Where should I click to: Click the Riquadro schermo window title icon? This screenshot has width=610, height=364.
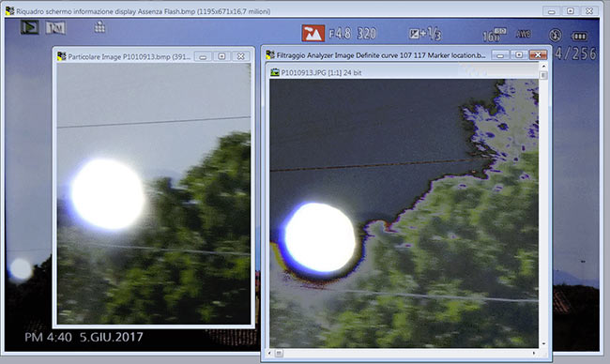point(9,11)
